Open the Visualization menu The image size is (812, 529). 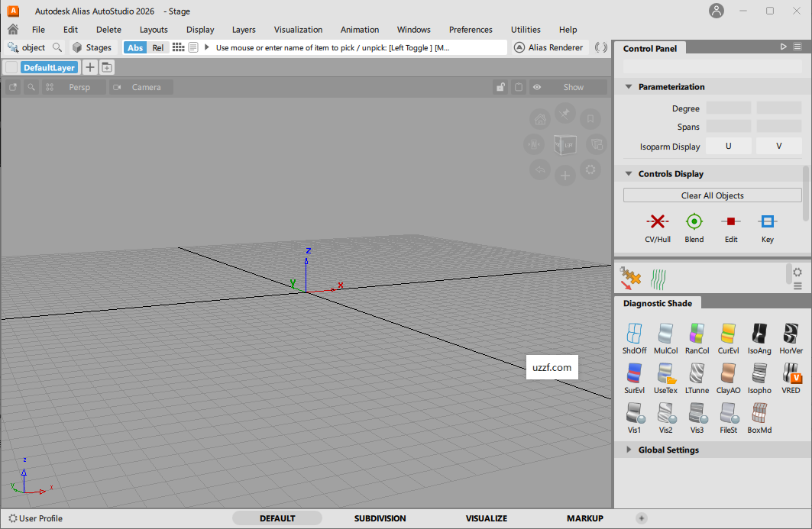[x=298, y=29]
